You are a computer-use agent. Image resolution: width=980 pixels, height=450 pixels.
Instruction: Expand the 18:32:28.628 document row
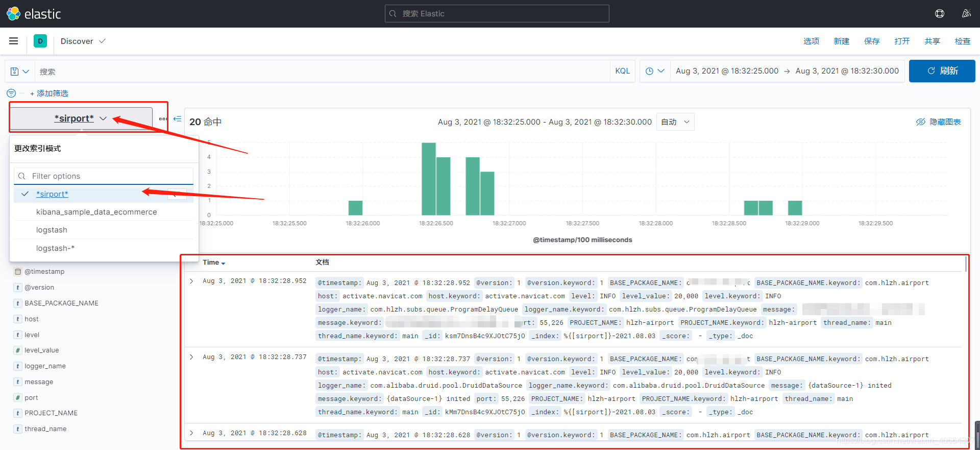tap(191, 433)
